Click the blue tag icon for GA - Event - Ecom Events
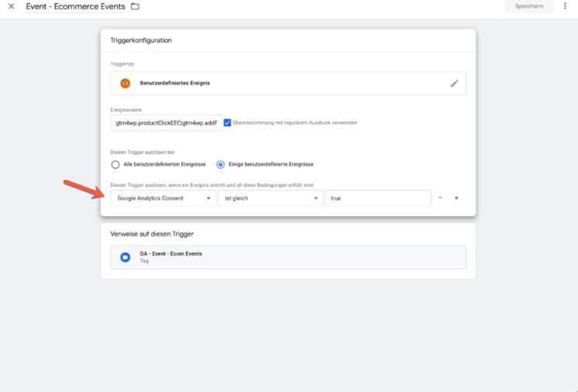Screen dimensions: 578x392 tap(126, 257)
